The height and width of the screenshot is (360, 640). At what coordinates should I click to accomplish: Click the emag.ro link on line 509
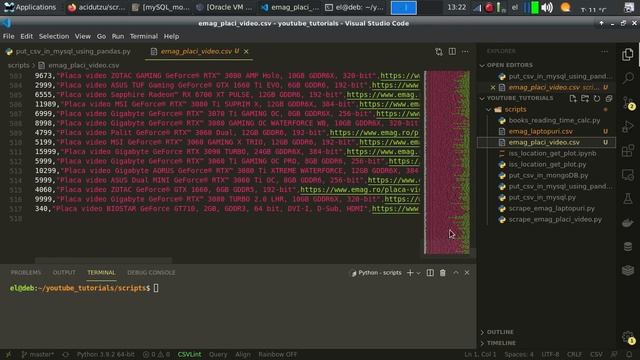pyautogui.click(x=374, y=133)
